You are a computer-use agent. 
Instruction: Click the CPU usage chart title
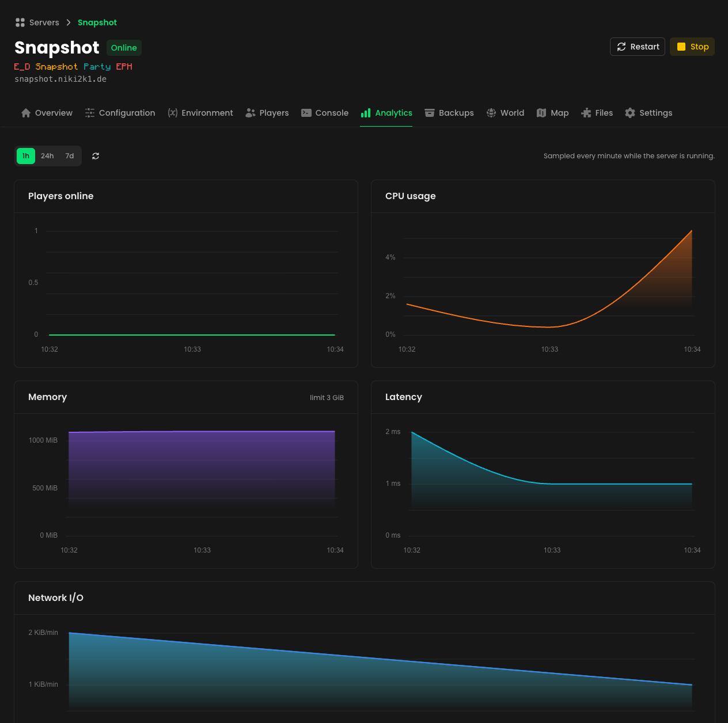(411, 196)
